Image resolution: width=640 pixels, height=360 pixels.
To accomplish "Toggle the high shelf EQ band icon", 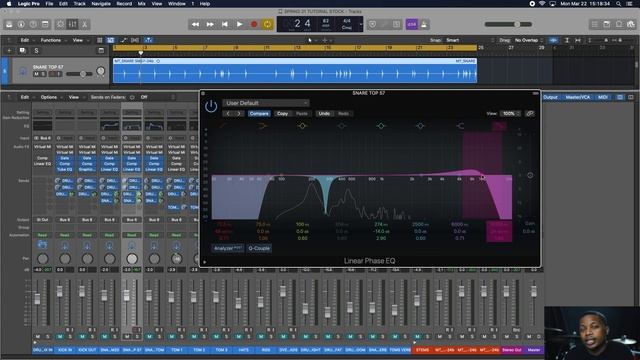I will pos(460,126).
